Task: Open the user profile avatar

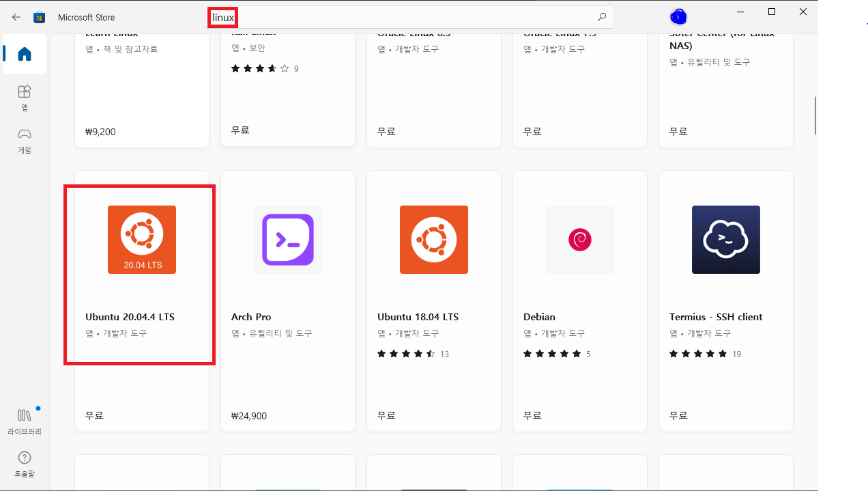Action: point(678,16)
